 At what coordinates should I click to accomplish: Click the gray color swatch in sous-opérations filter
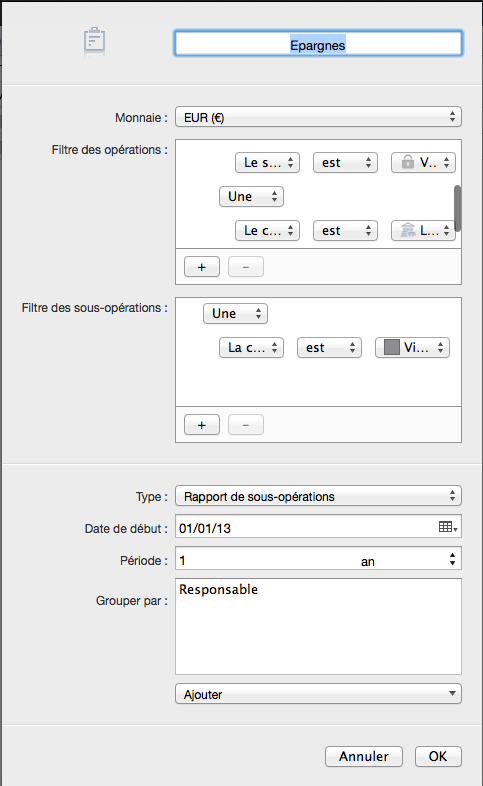391,347
